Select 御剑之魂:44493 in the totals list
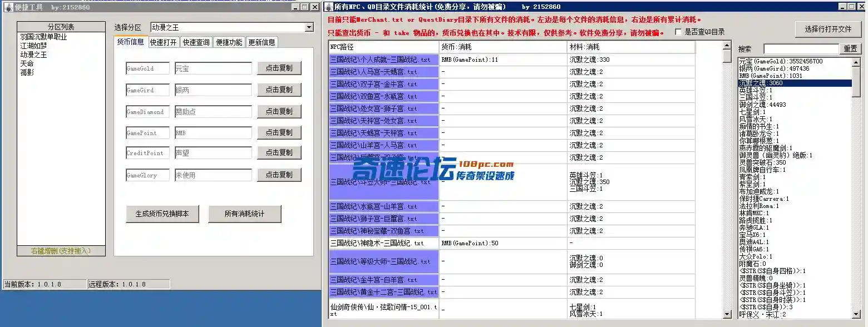Image resolution: width=868 pixels, height=327 pixels. 795,105
